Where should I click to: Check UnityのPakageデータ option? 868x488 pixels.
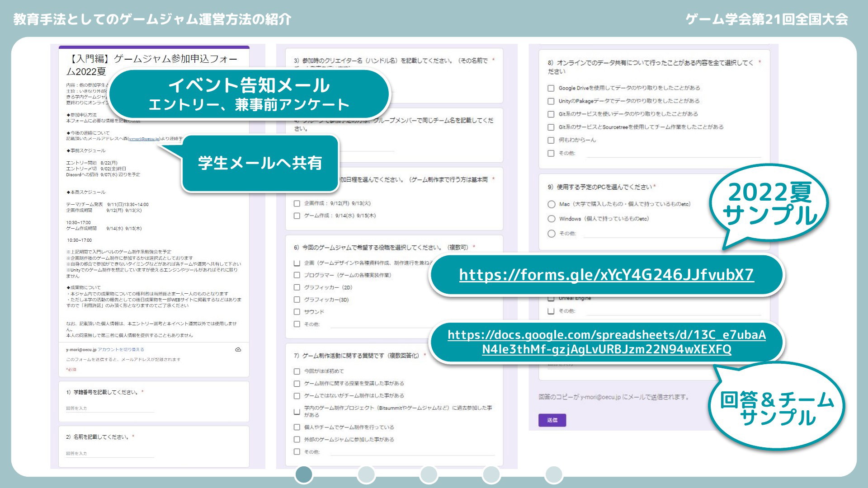coord(551,101)
